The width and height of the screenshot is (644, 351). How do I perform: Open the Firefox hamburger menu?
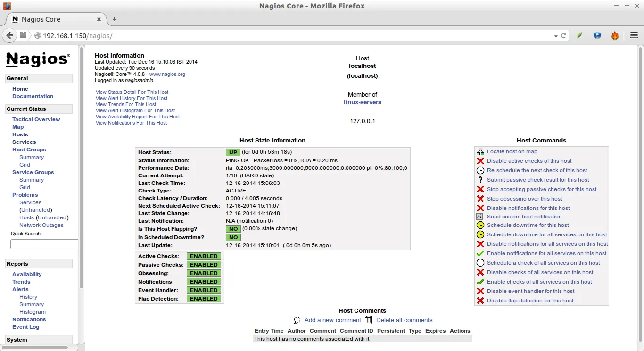(634, 35)
